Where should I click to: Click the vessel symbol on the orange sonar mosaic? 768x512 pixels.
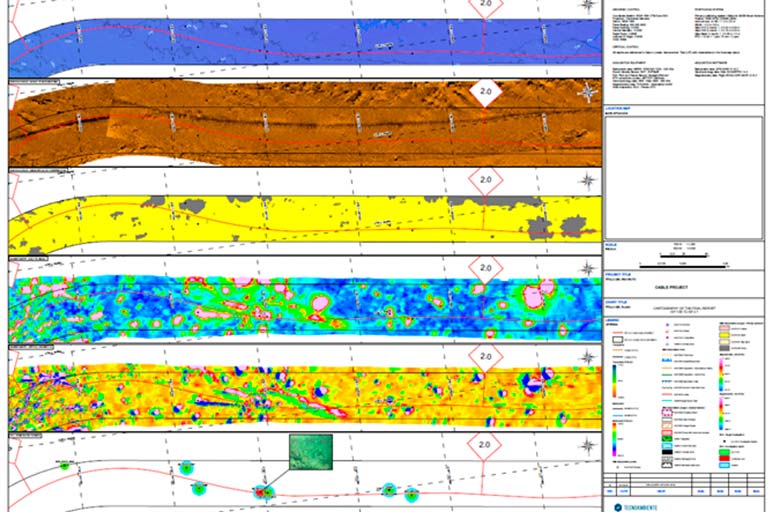[x=383, y=134]
